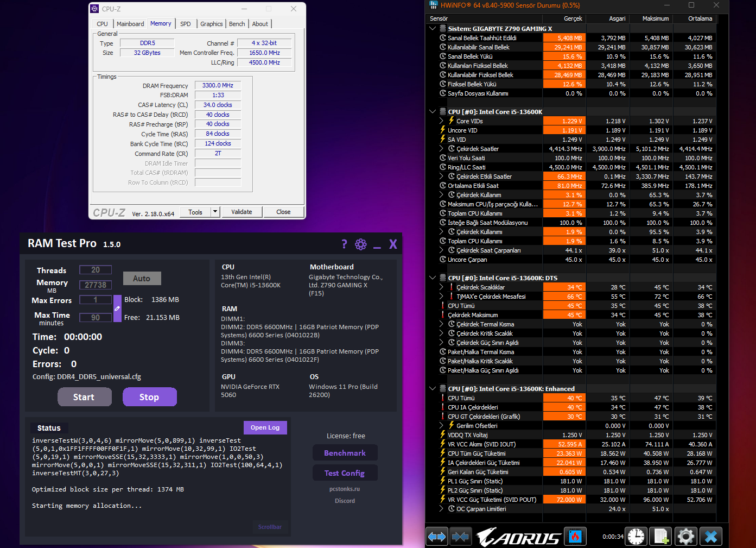Screen dimensions: 756x548
Task: Expand the TjMAX'e Çekirdek Mesafesi row
Action: point(441,297)
